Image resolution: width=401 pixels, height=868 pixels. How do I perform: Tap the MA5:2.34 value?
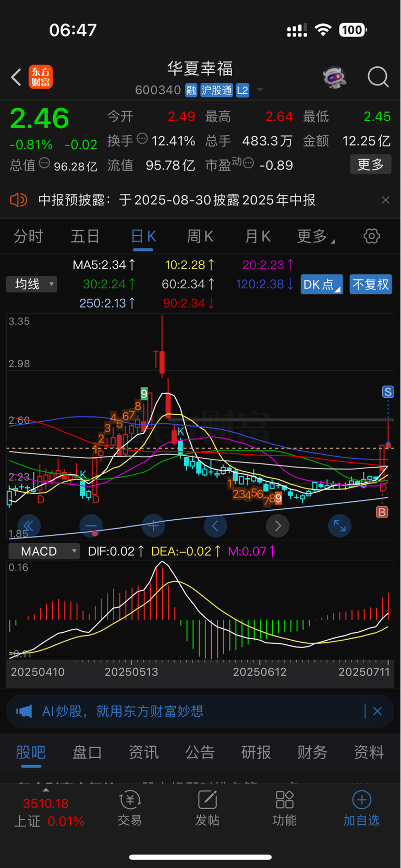click(x=104, y=265)
